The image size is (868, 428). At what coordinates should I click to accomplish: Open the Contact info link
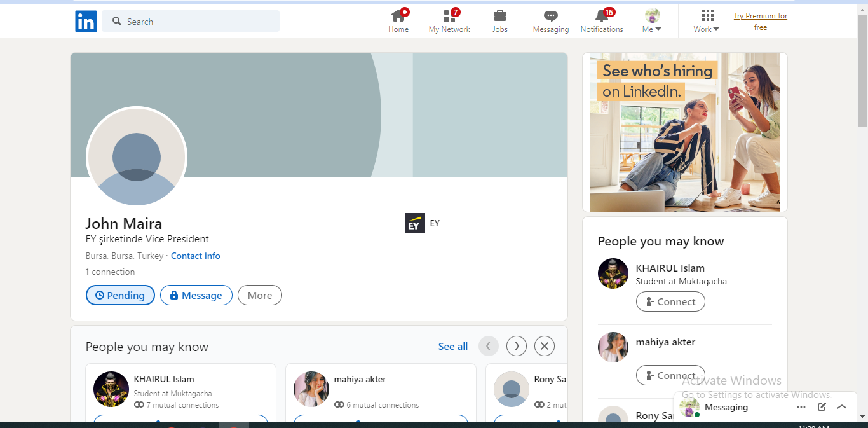tap(196, 256)
